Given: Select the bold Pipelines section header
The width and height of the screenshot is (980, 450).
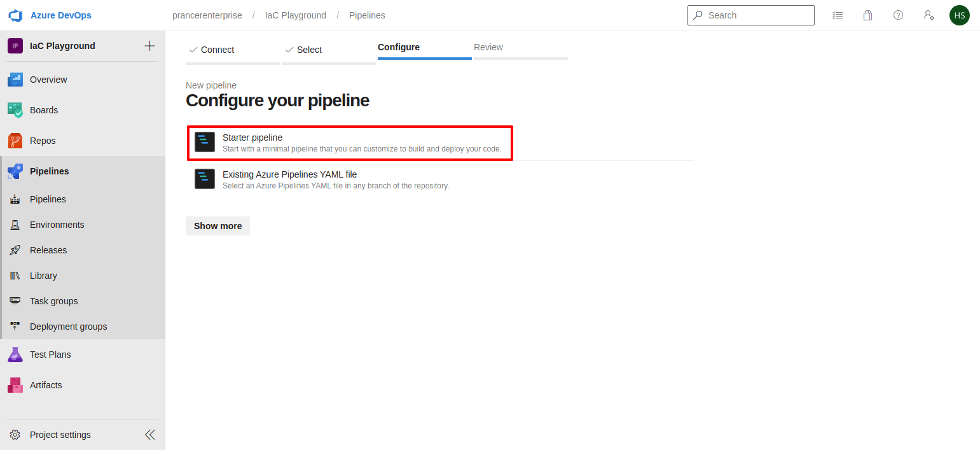Looking at the screenshot, I should 50,171.
